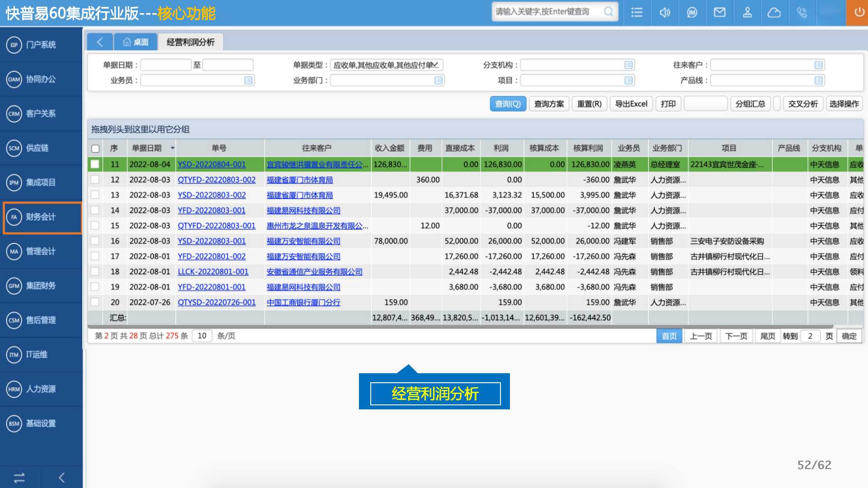Click the user profile icon
Viewport: 868px width, 488px height.
747,12
